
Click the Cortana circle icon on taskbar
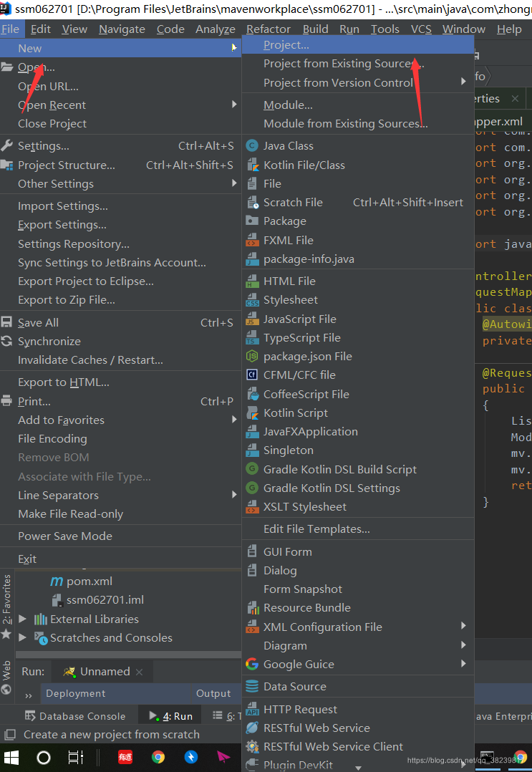pos(44,757)
